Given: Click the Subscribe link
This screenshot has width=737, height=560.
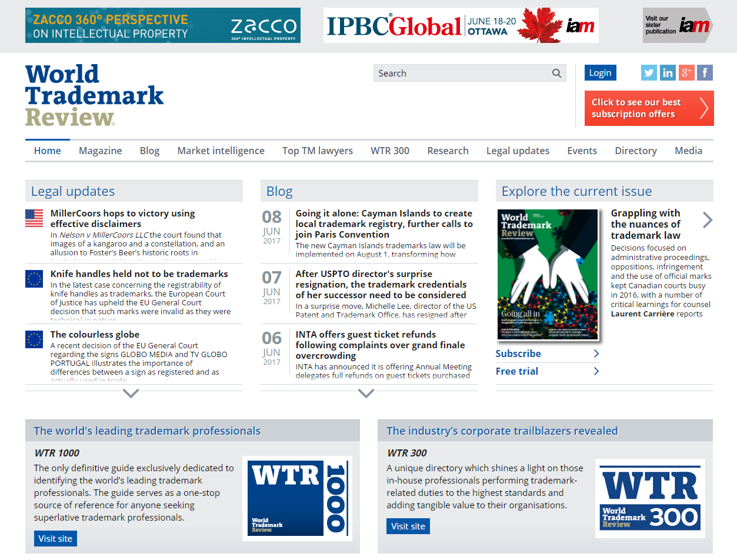Looking at the screenshot, I should coord(518,354).
